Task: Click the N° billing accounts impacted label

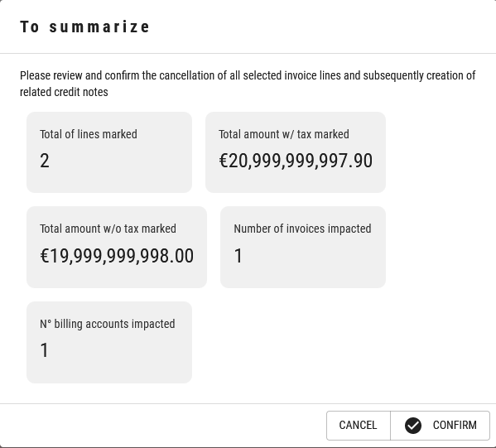Action: click(x=108, y=324)
